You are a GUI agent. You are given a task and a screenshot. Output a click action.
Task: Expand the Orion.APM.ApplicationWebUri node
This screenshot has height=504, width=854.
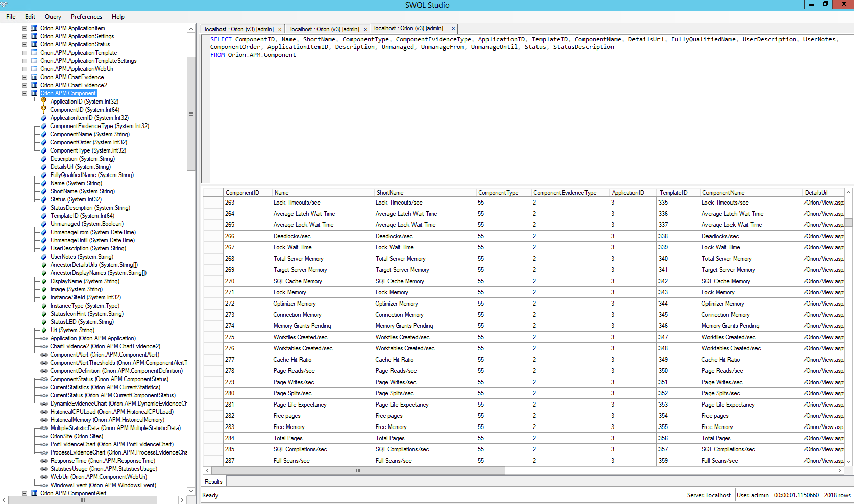click(25, 69)
